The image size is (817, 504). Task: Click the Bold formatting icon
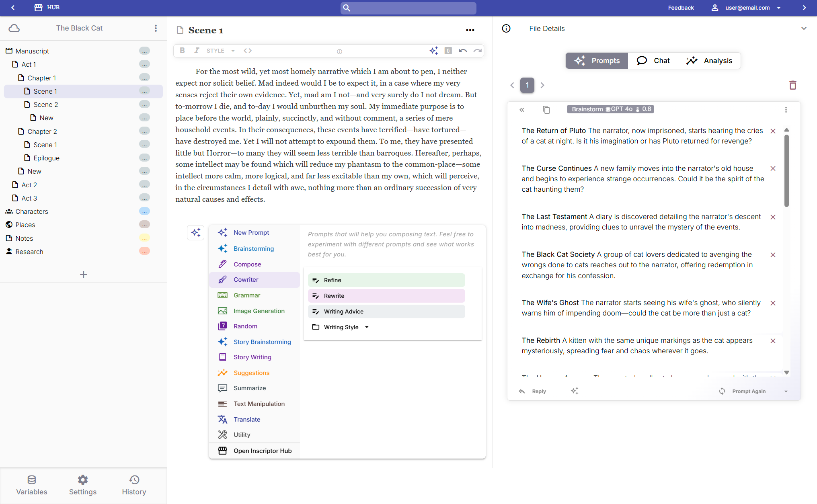tap(182, 51)
